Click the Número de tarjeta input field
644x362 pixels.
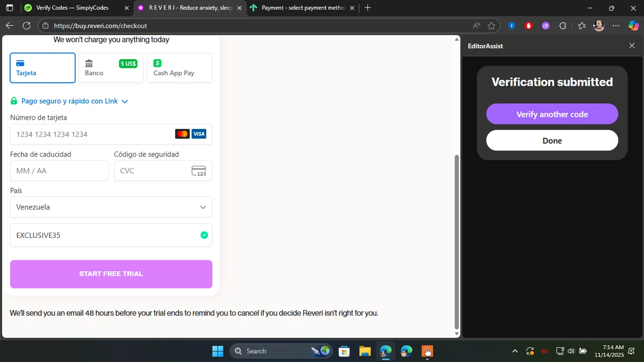[x=111, y=134]
